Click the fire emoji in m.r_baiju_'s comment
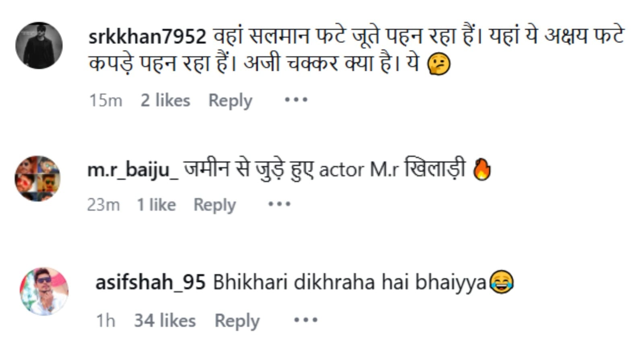 [482, 169]
